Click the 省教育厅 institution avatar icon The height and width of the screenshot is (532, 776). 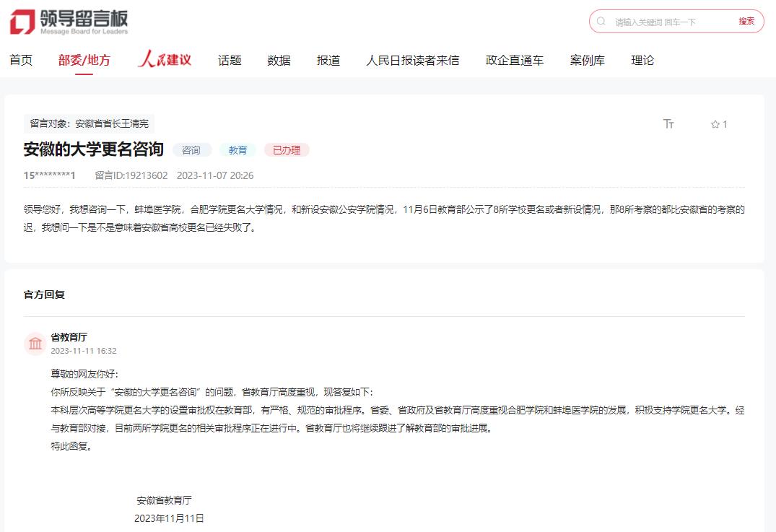pyautogui.click(x=35, y=344)
